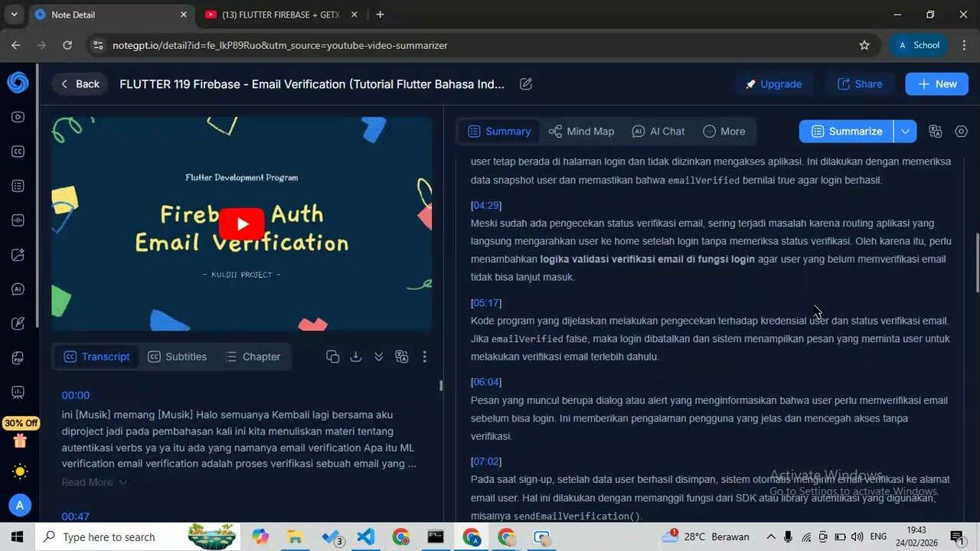Viewport: 980px width, 551px height.
Task: Show hidden system tray icons
Action: point(771,537)
